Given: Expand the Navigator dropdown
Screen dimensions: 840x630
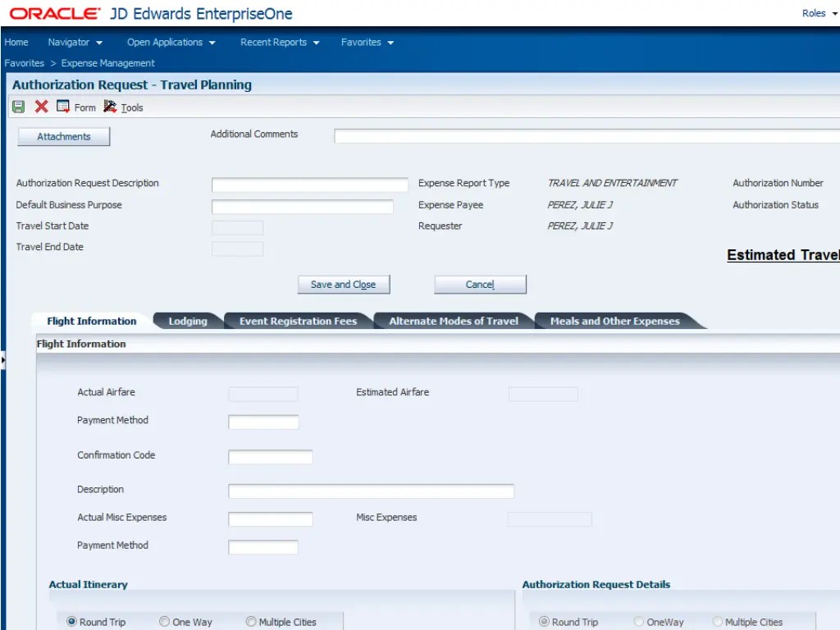Looking at the screenshot, I should click(x=75, y=43).
